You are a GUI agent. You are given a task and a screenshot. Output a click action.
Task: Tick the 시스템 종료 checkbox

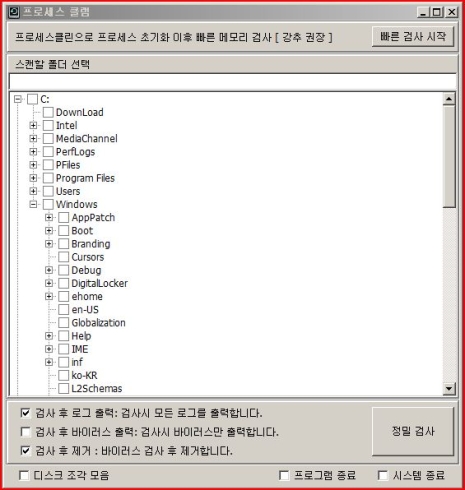[x=383, y=475]
